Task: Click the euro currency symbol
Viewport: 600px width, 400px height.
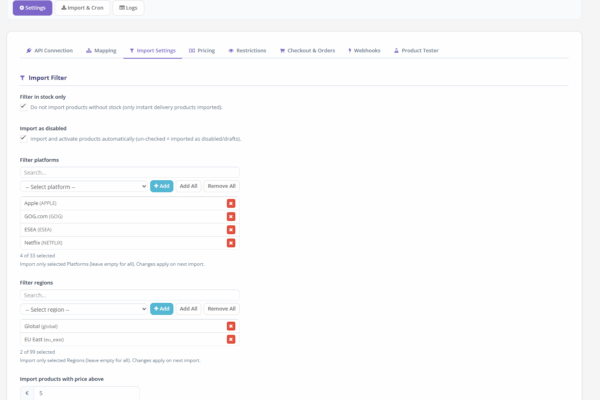Action: [27, 393]
